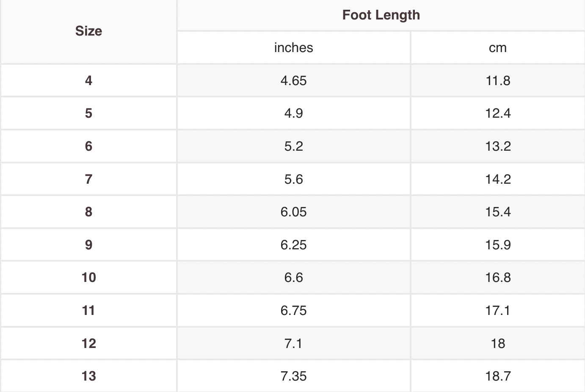Click the 4.65 inches cell

click(x=293, y=80)
